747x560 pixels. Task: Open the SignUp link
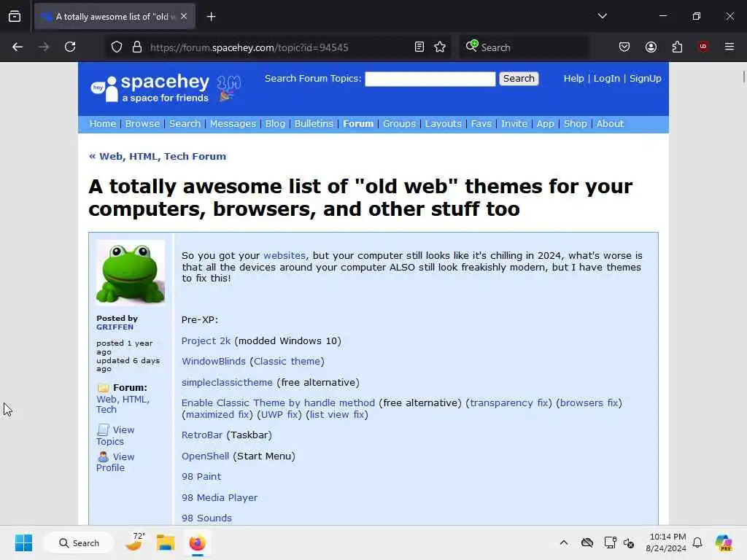645,79
